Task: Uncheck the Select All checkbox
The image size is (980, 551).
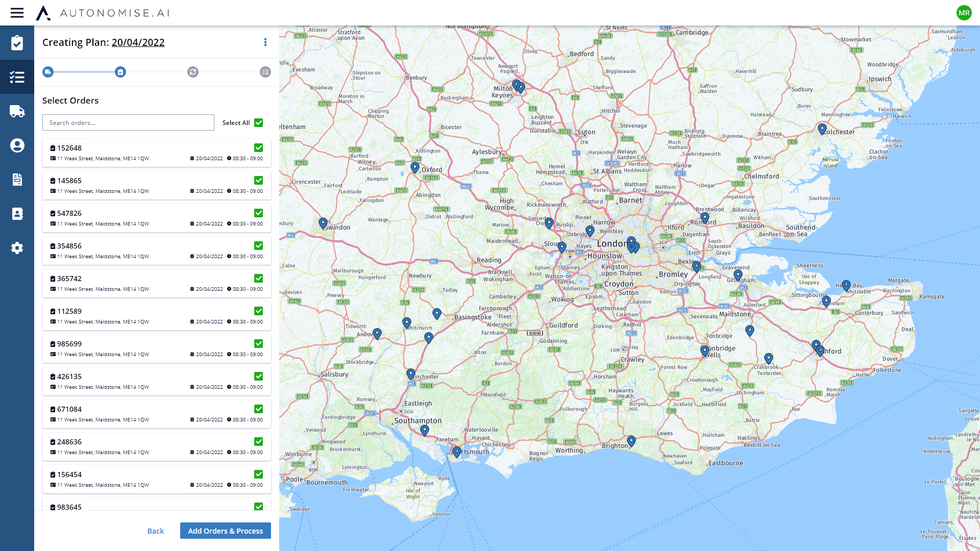Action: (x=259, y=122)
